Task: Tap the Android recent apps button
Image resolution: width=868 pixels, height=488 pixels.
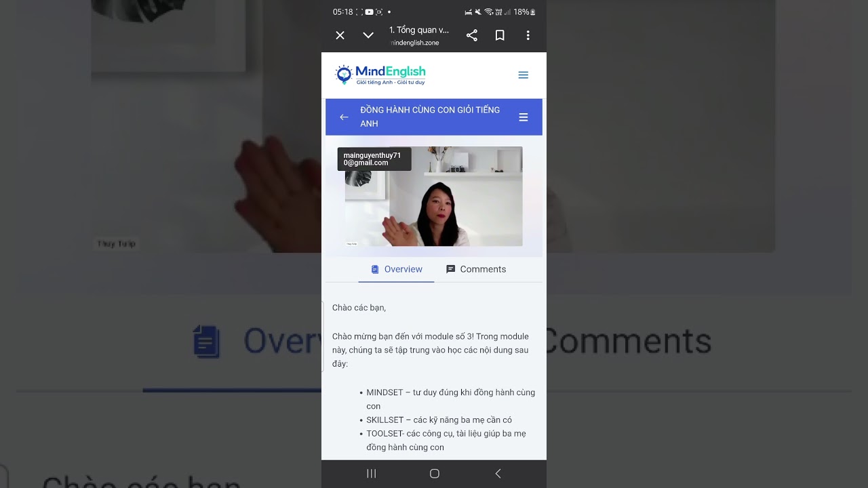Action: pos(371,474)
